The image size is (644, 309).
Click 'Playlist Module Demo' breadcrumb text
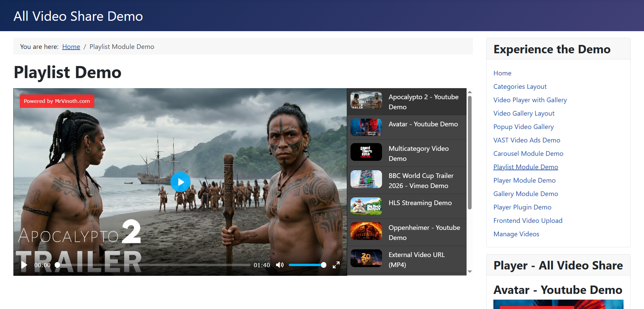pos(122,47)
